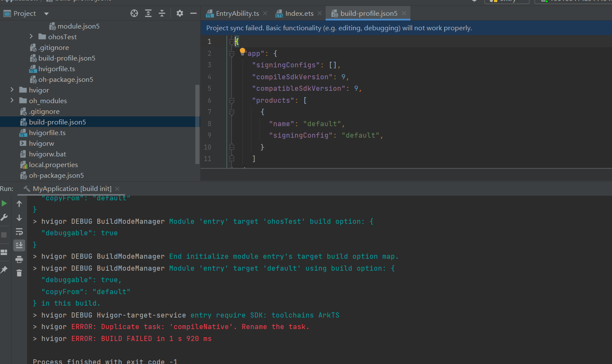Screen dimensions: 612x364
Task: Click the Down the stack trace arrow
Action: (x=19, y=218)
